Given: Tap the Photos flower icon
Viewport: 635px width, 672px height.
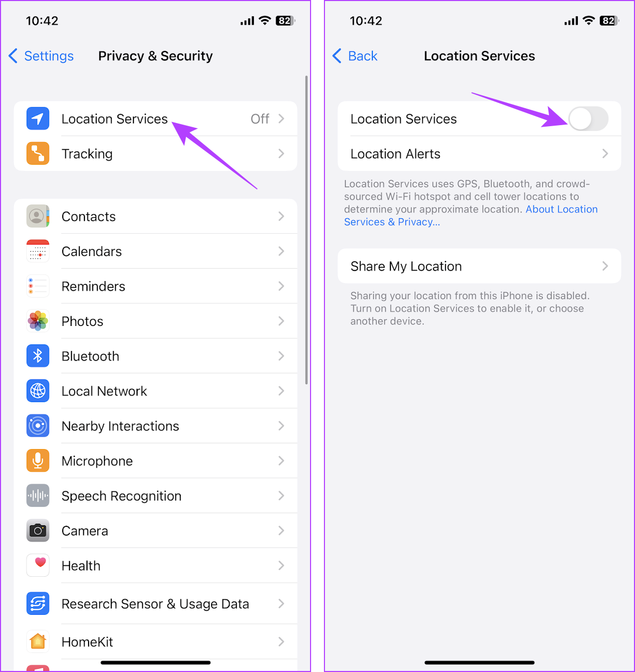Looking at the screenshot, I should coord(38,321).
